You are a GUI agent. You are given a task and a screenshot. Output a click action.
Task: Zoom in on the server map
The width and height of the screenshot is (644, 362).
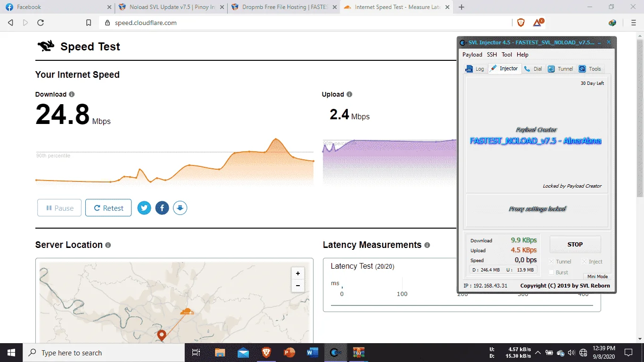click(x=298, y=273)
